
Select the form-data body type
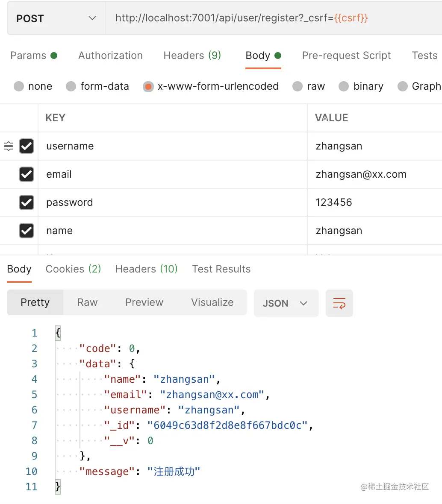[71, 87]
